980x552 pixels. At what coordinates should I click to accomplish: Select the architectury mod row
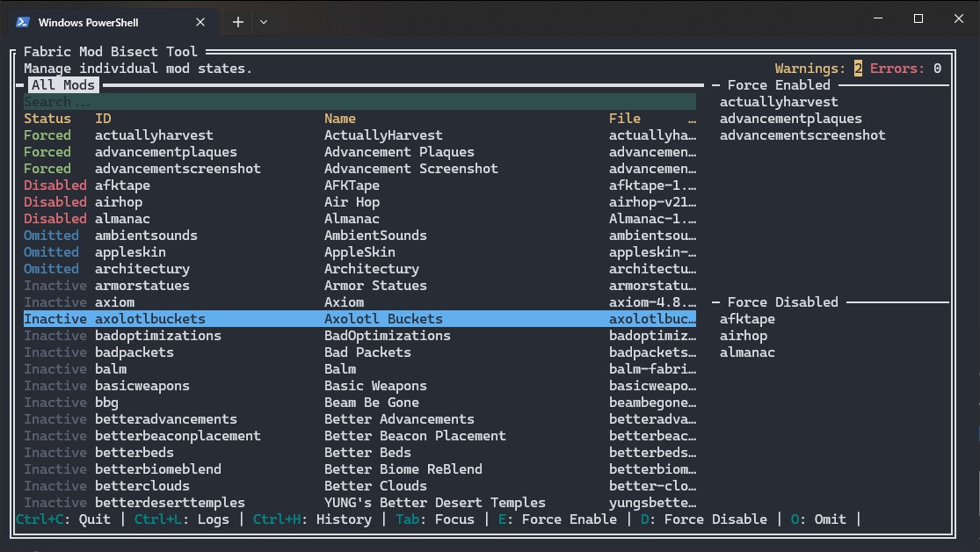[x=359, y=269]
